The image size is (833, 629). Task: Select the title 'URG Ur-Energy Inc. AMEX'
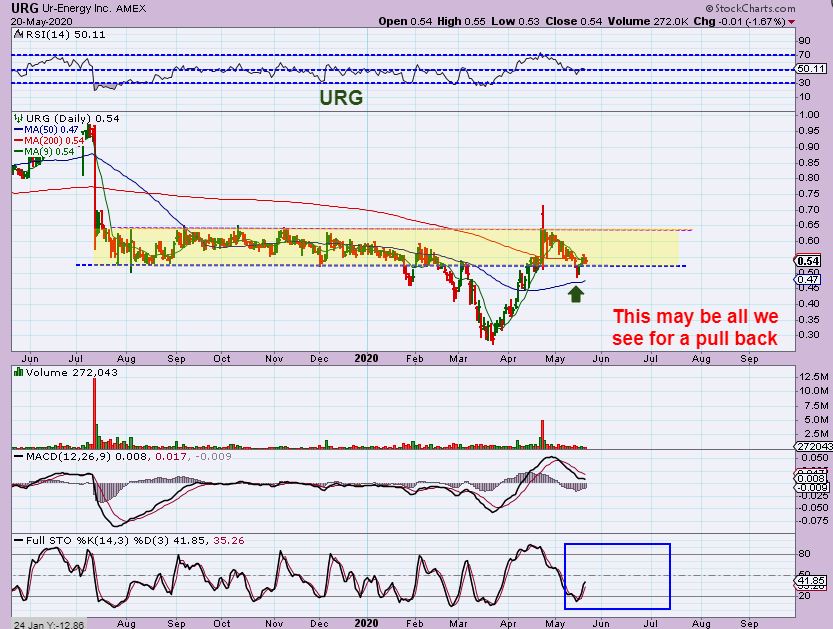[79, 8]
